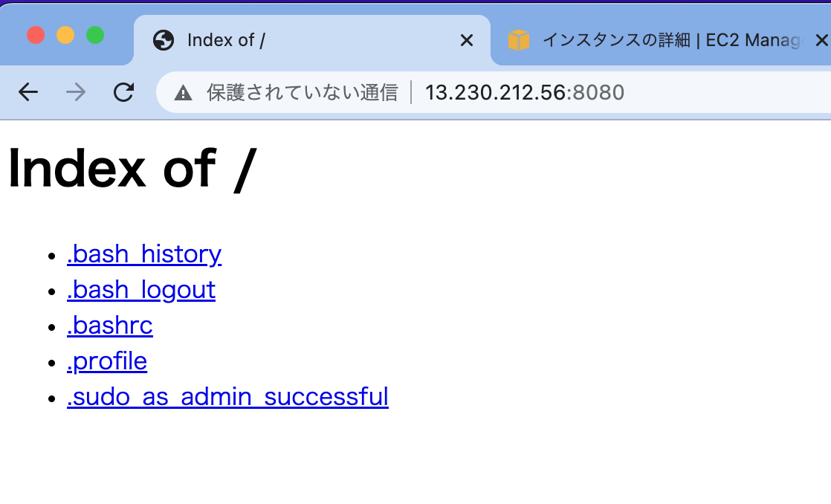Image resolution: width=831 pixels, height=504 pixels.
Task: Click the back navigation arrow
Action: (x=28, y=92)
